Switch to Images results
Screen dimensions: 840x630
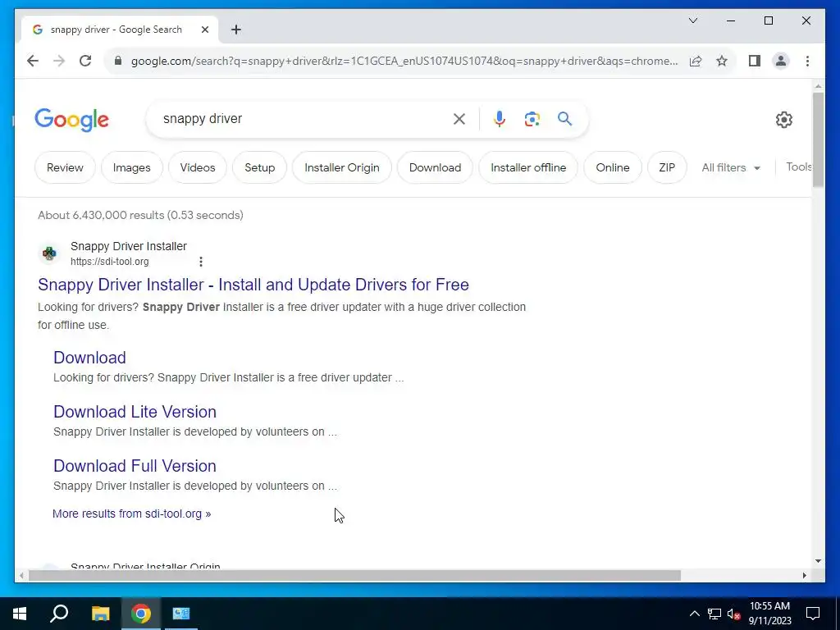pyautogui.click(x=132, y=167)
